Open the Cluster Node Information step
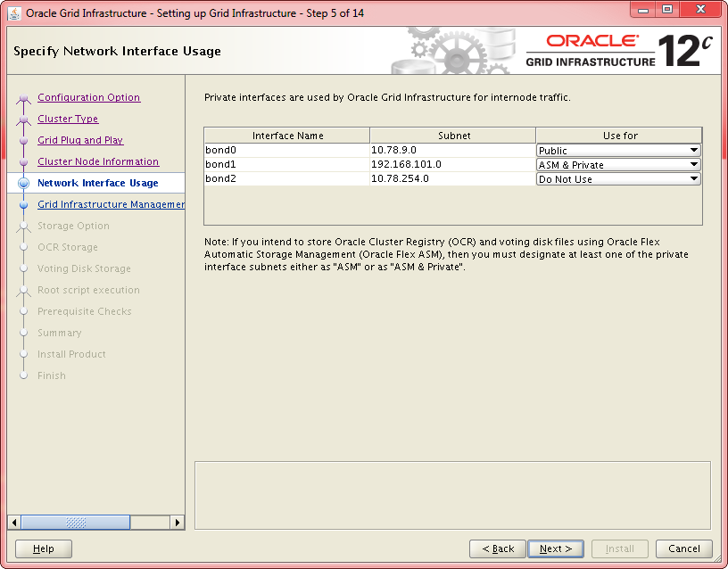The width and height of the screenshot is (728, 569). 98,162
